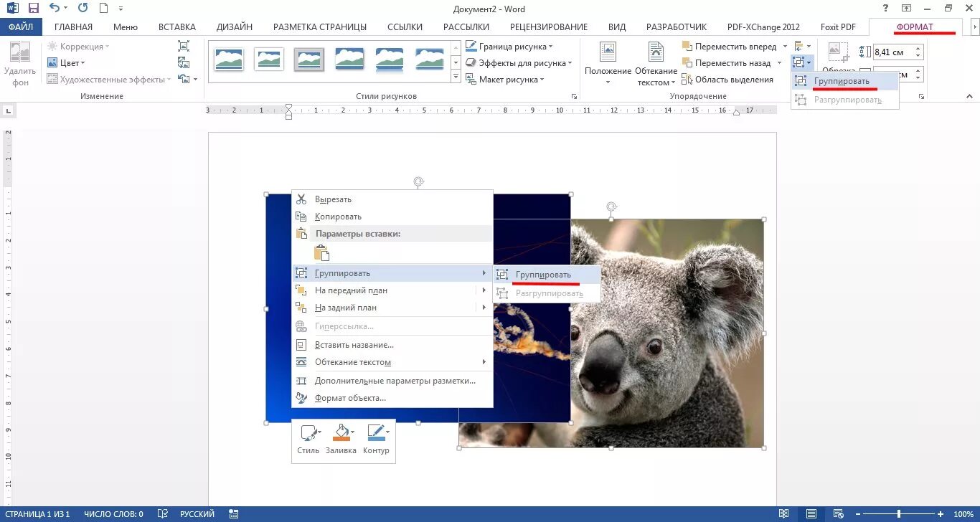The height and width of the screenshot is (522, 980).
Task: Click the zoom out minus button
Action: point(857,514)
